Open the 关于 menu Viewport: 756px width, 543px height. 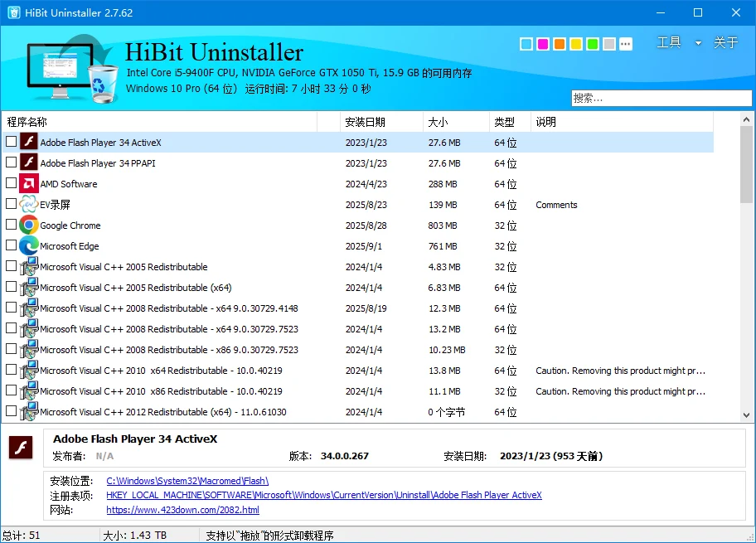click(725, 43)
